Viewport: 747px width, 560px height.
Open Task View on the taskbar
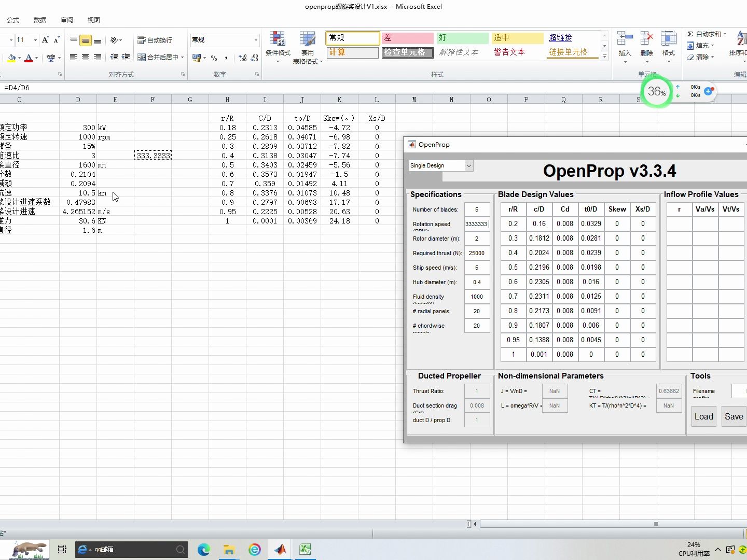pos(62,549)
